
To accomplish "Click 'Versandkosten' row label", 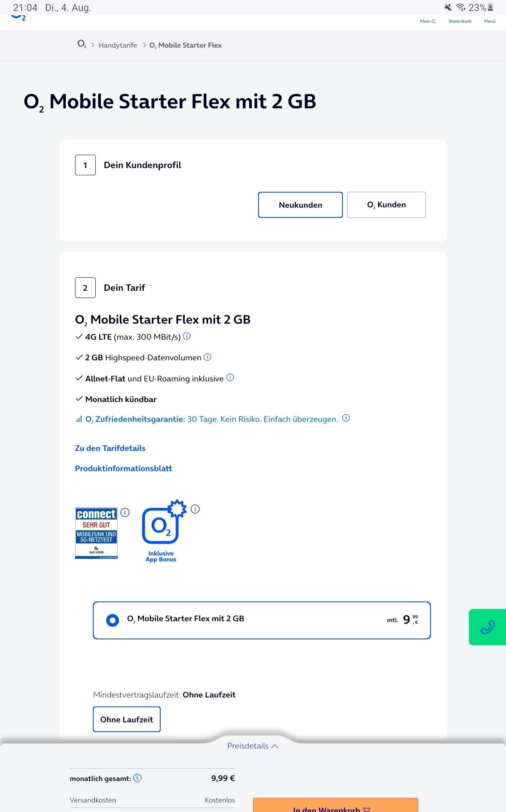I will 93,800.
